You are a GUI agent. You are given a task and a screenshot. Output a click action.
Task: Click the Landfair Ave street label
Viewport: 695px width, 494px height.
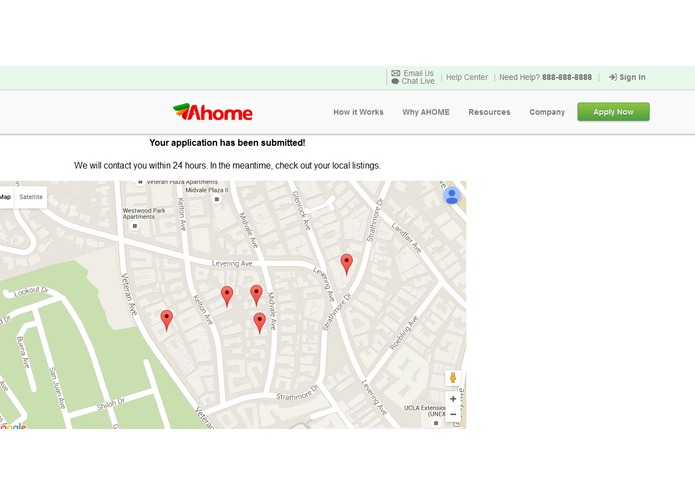point(406,238)
